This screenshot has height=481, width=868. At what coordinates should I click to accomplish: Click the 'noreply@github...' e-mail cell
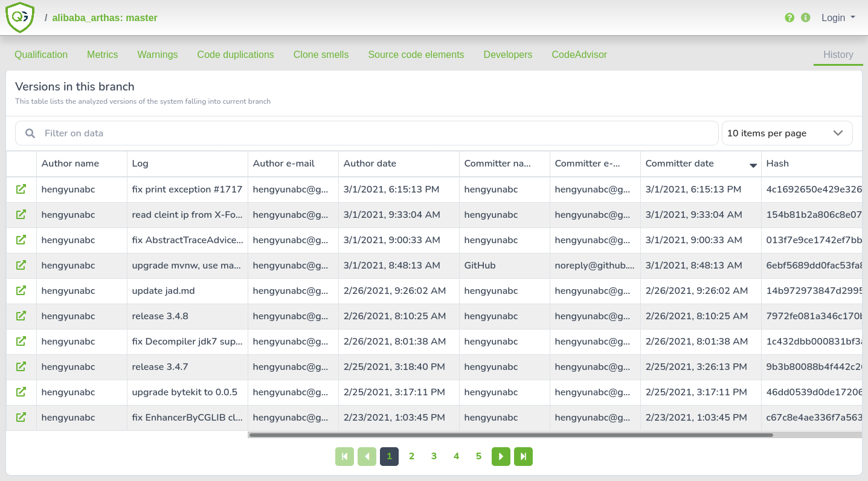coord(595,266)
